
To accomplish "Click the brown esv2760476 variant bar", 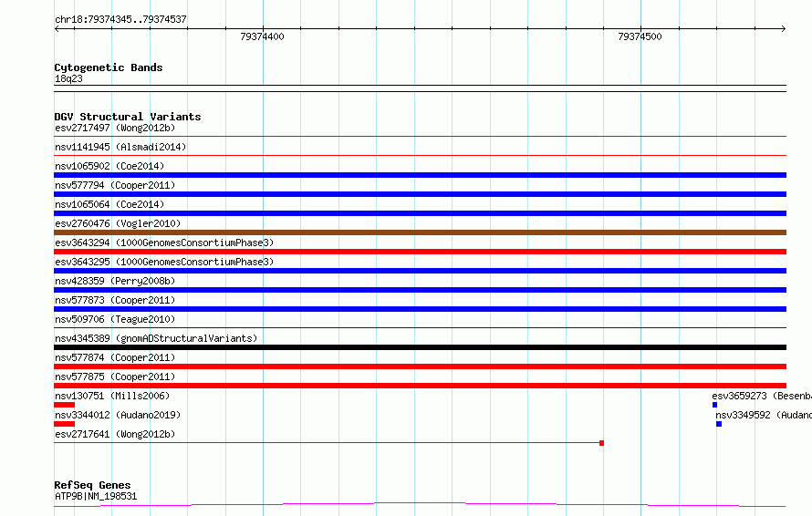I will tap(420, 232).
